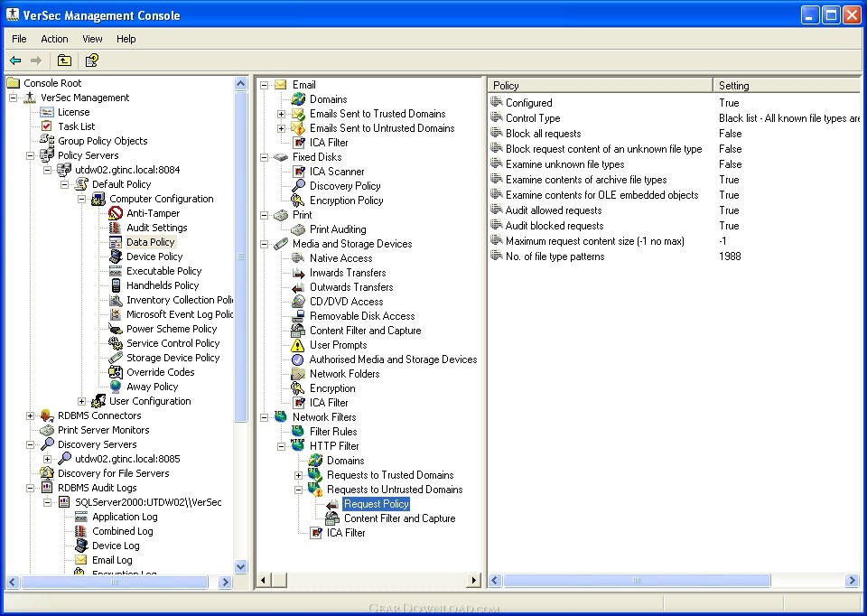
Task: Click the left tree scroll-down arrow
Action: pyautogui.click(x=240, y=566)
